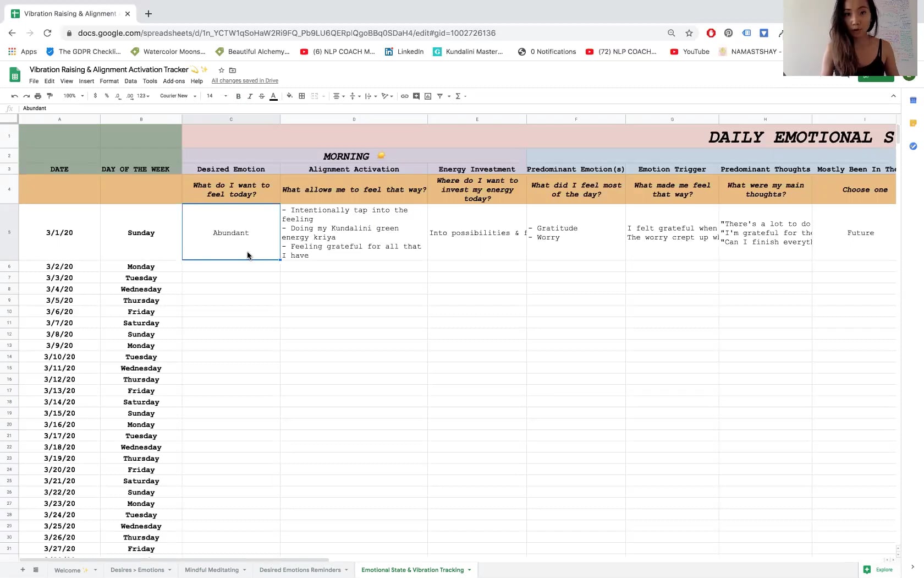Select the Paint format tool
This screenshot has height=578, width=924.
click(50, 96)
